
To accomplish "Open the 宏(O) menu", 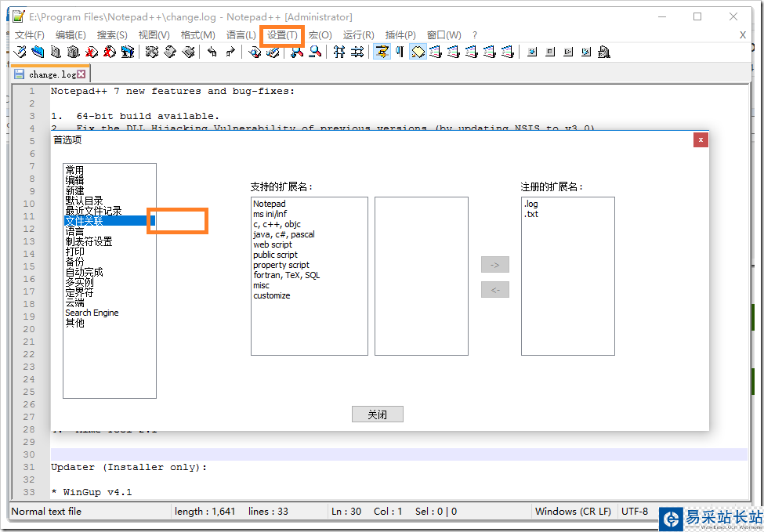I will point(320,35).
